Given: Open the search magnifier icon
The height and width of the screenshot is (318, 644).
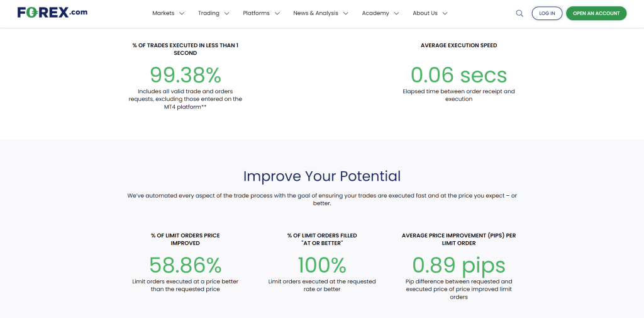Looking at the screenshot, I should (519, 13).
